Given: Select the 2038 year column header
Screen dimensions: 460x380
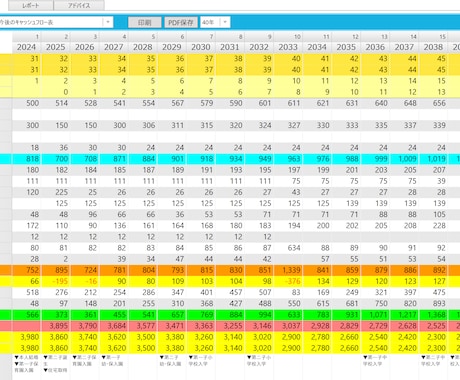Looking at the screenshot, I should (x=433, y=47).
